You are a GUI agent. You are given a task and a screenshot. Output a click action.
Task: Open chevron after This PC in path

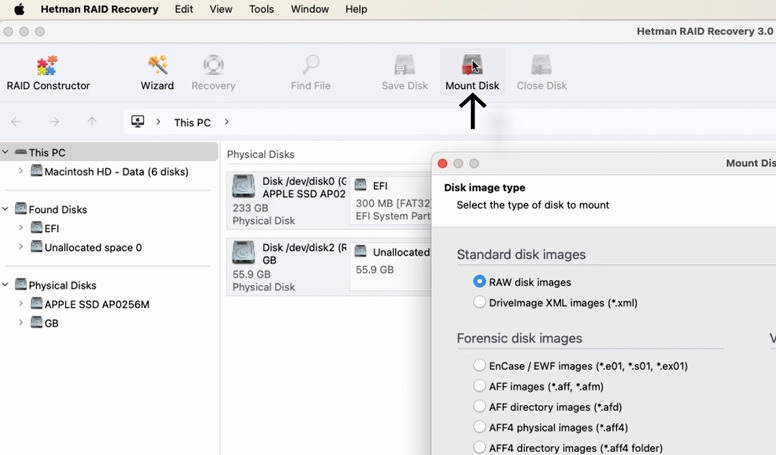tap(227, 122)
